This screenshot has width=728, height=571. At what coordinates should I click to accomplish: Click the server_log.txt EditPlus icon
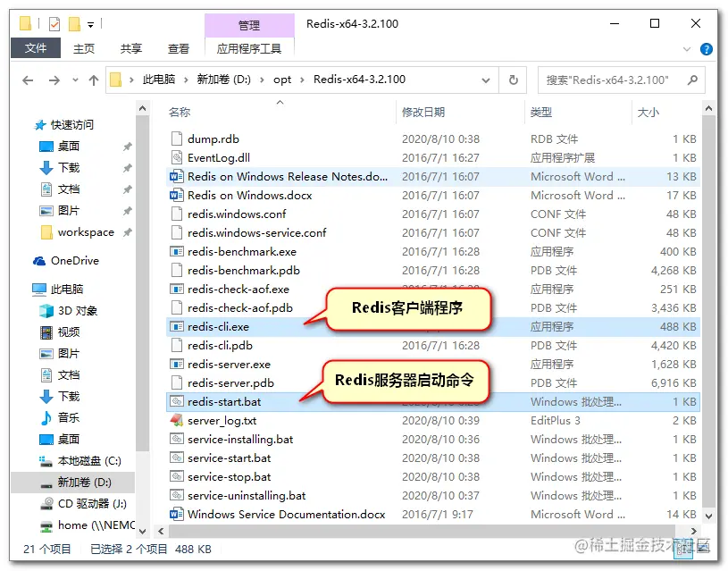[177, 420]
